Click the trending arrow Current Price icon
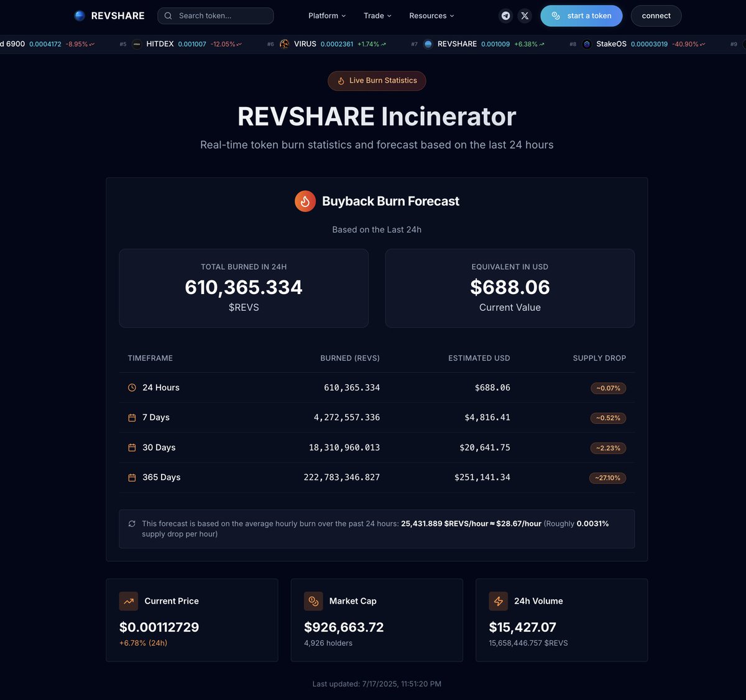The height and width of the screenshot is (700, 746). 129,601
